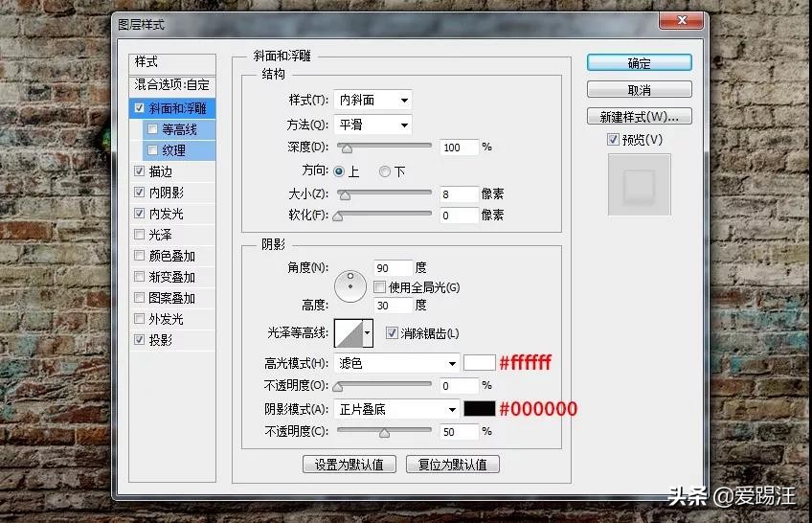Click the style preview thumbnail
This screenshot has width=812, height=523.
coord(639,184)
